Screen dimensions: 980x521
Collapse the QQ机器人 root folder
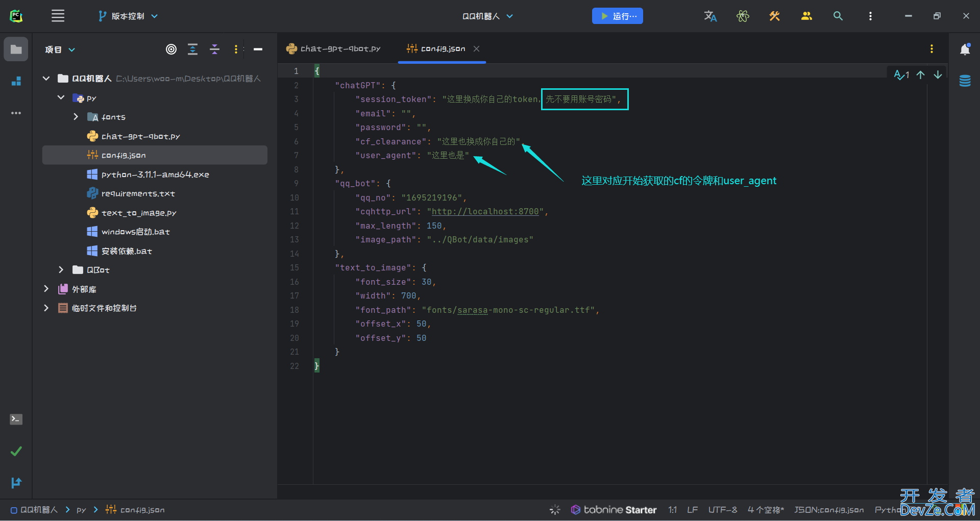[x=46, y=78]
